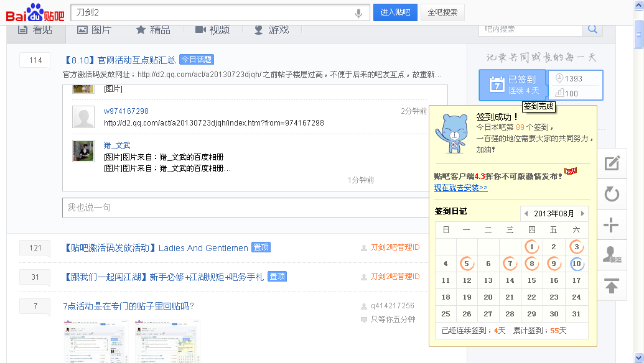Open user 猪_文武's profile link
644x363 pixels.
click(x=117, y=145)
